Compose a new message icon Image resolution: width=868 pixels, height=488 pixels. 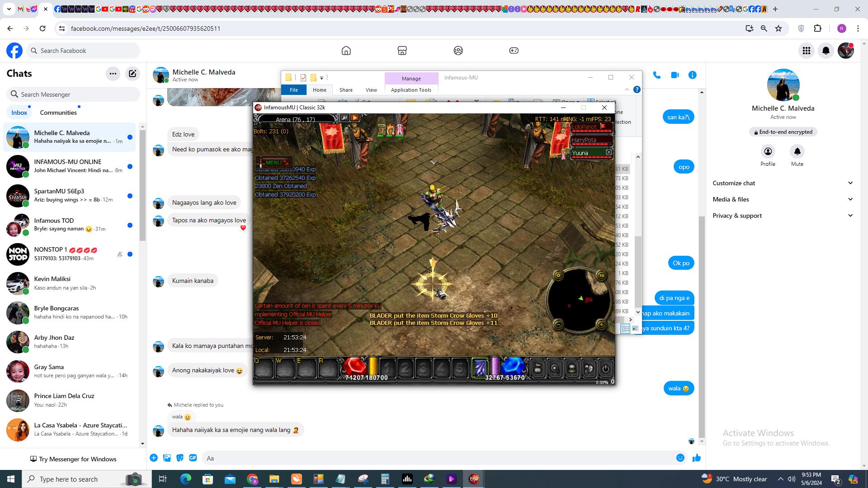tap(132, 74)
